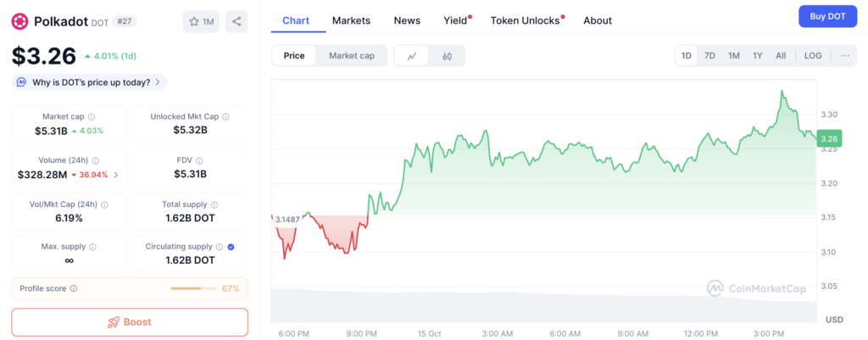This screenshot has width=868, height=340.
Task: Click the circulating supply verified badge
Action: tap(232, 247)
